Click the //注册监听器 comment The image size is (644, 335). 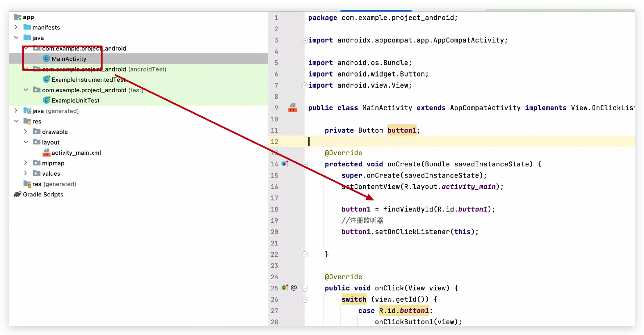coord(362,221)
